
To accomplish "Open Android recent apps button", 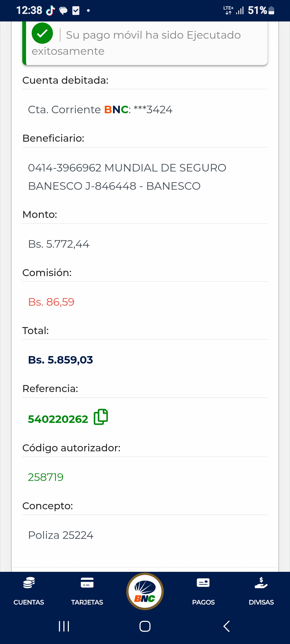I will [64, 626].
